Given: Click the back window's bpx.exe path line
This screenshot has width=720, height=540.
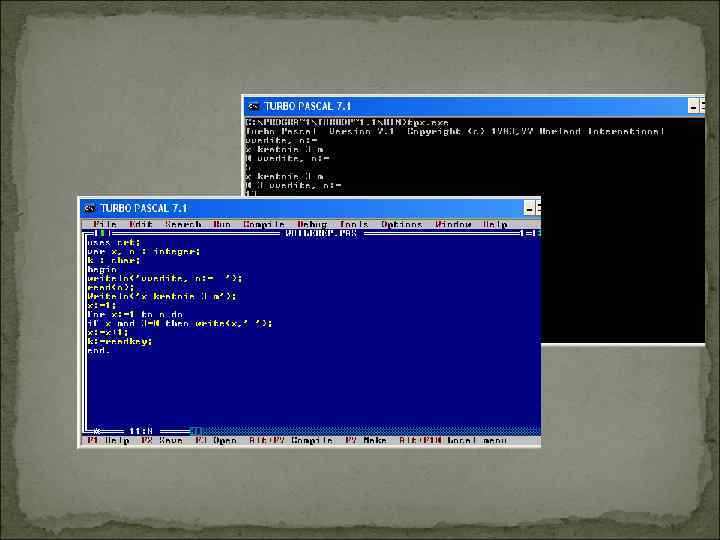Looking at the screenshot, I should (x=347, y=123).
